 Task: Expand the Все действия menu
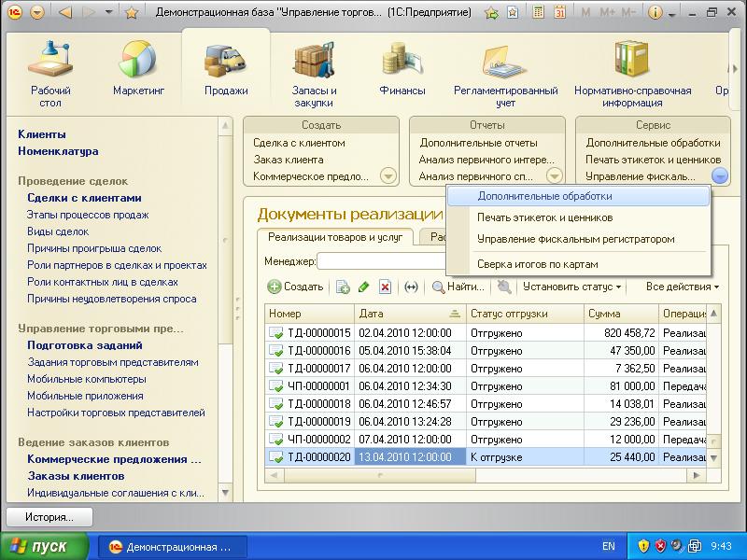point(682,287)
